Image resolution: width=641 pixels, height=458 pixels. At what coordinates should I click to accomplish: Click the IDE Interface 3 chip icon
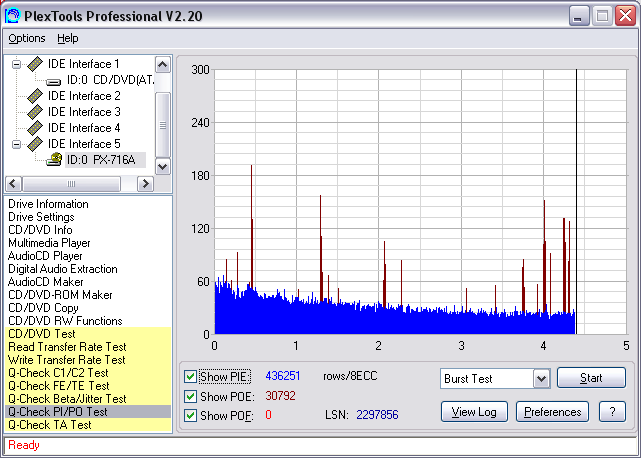click(35, 112)
